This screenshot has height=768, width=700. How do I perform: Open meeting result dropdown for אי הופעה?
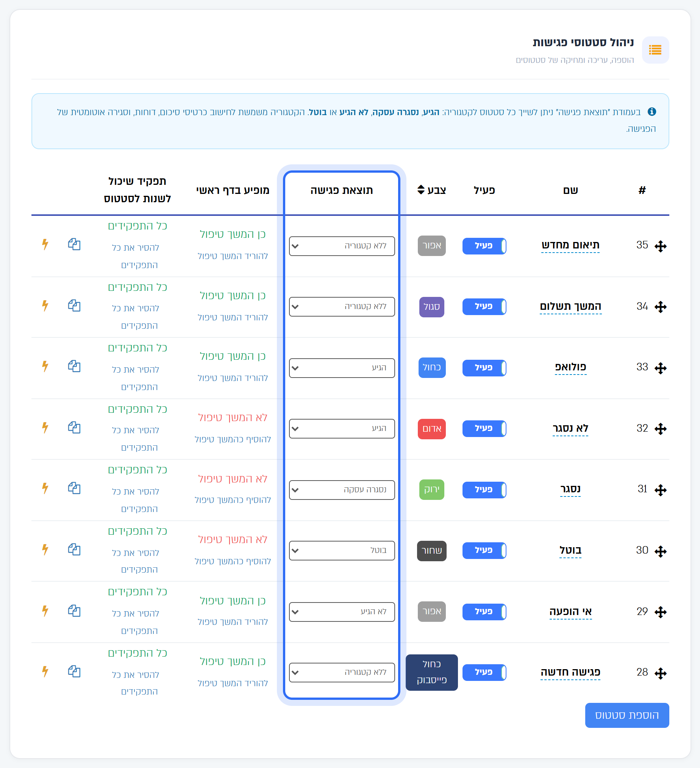click(342, 612)
